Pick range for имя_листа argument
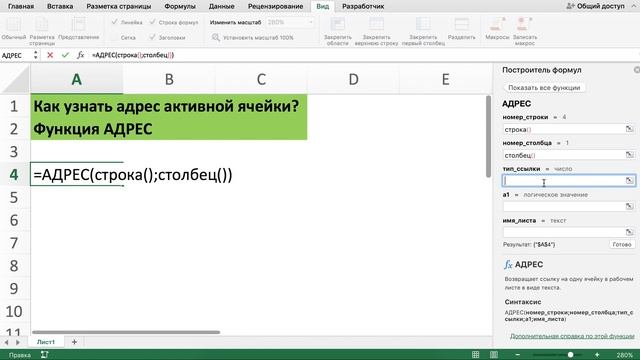 click(629, 232)
